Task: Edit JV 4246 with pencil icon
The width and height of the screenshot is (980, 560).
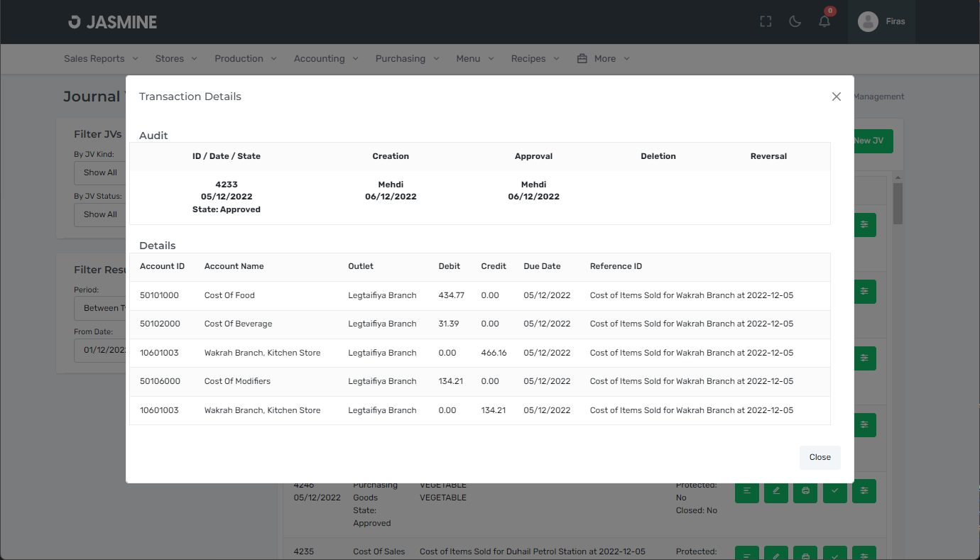Action: (776, 490)
